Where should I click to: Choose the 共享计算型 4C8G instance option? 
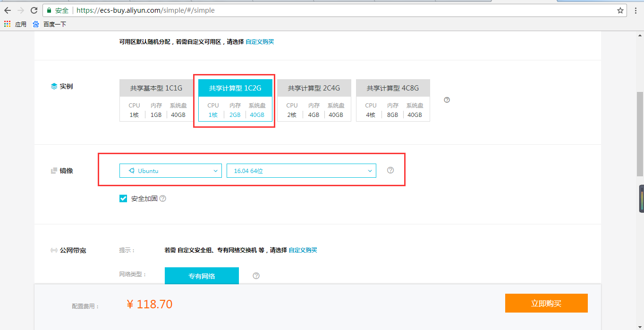point(393,100)
